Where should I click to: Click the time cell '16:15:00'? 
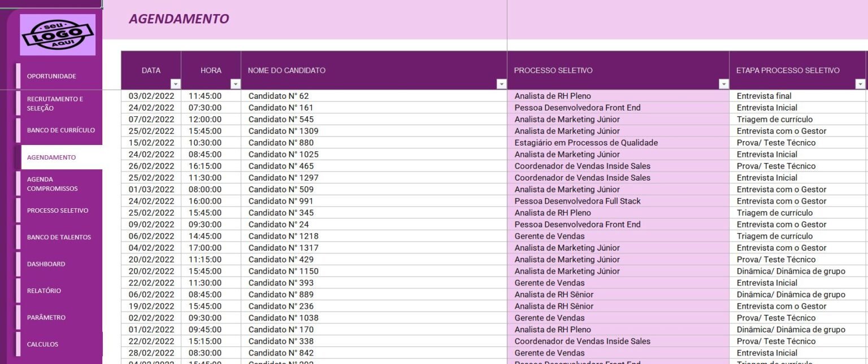pyautogui.click(x=211, y=166)
